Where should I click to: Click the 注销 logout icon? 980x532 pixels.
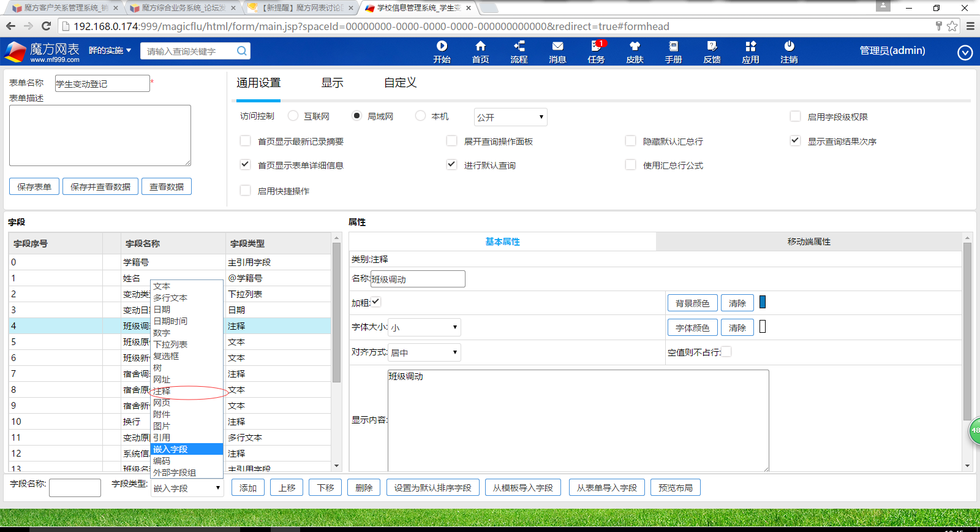click(789, 51)
